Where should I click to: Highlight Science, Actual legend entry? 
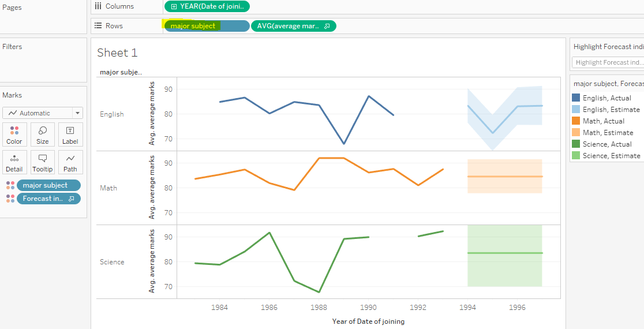(607, 144)
